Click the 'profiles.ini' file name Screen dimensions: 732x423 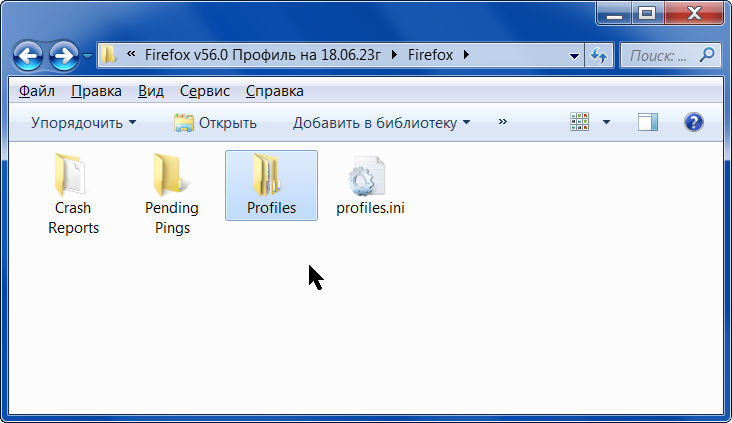pyautogui.click(x=370, y=208)
